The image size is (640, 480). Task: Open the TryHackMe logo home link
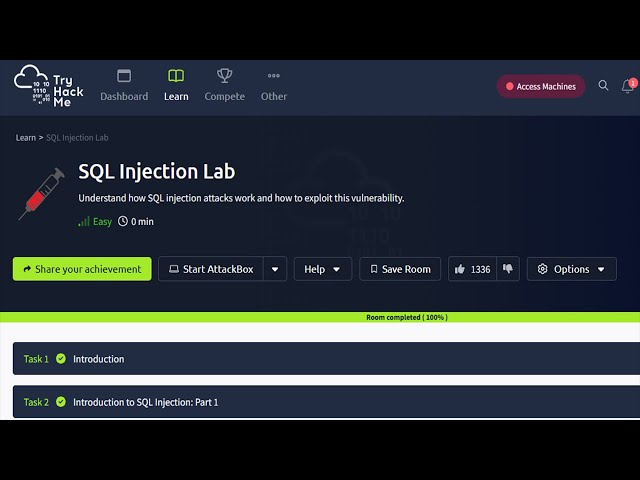click(49, 86)
